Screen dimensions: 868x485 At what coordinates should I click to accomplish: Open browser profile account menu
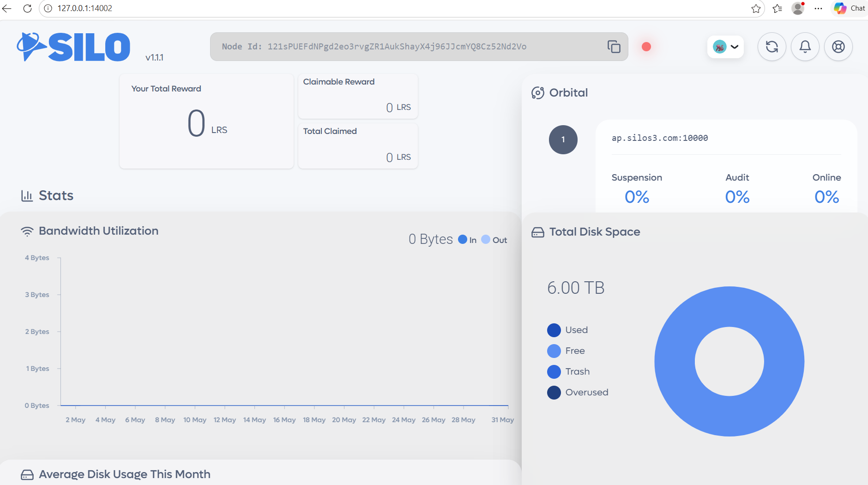click(x=798, y=8)
